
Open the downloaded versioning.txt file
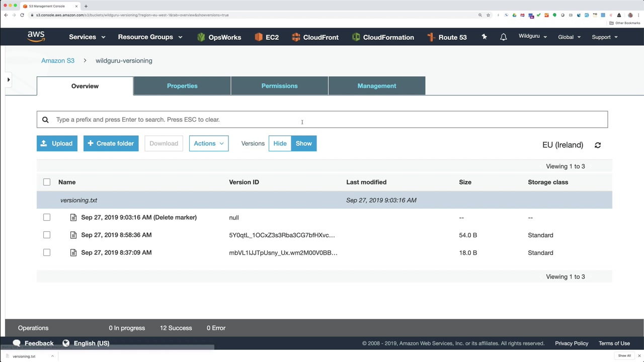click(24, 356)
